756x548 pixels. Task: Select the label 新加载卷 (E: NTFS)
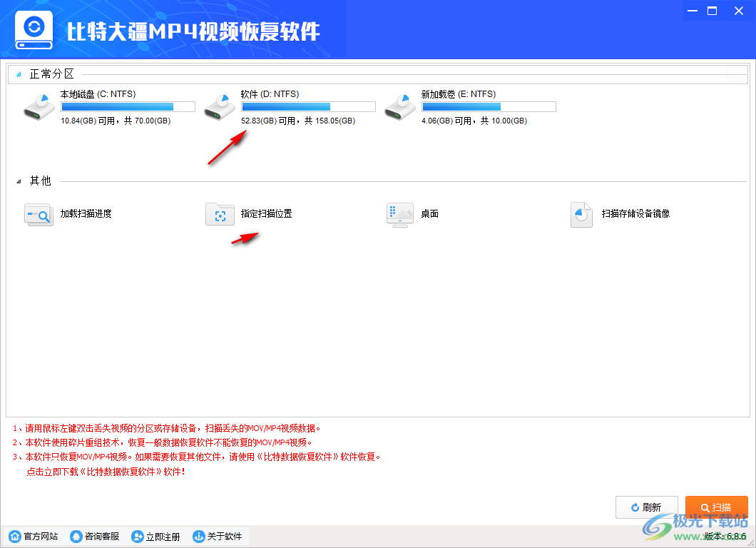(x=459, y=94)
